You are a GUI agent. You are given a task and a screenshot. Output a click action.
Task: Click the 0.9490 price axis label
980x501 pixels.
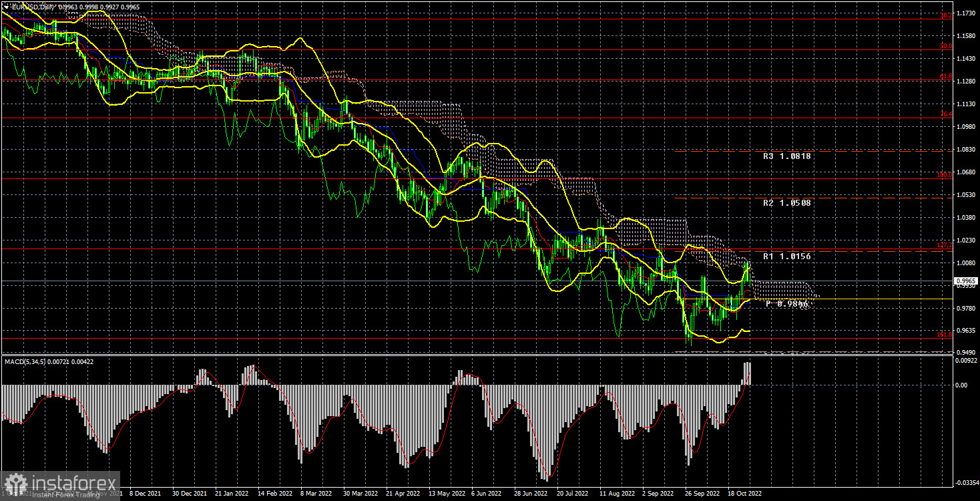(x=966, y=353)
